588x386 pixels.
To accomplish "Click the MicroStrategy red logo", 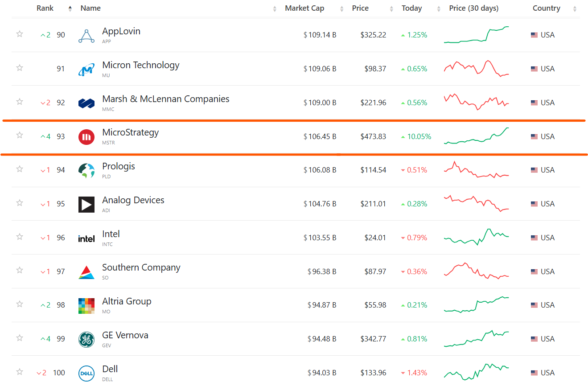I will [x=86, y=137].
